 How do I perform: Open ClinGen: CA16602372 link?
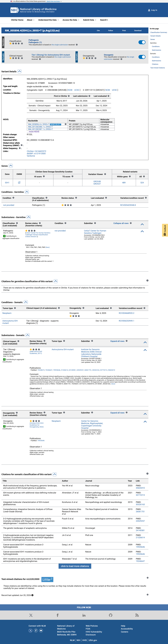click(x=36, y=151)
